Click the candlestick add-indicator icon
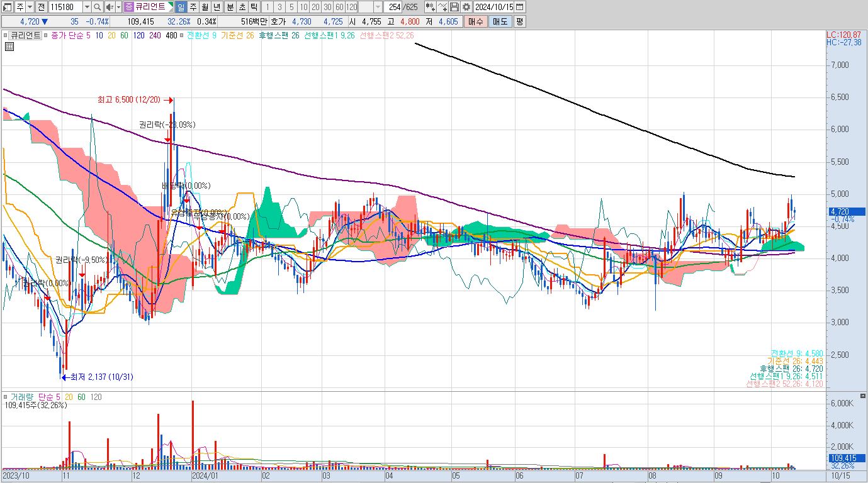Screen dimensions: 868x483 click(431, 7)
